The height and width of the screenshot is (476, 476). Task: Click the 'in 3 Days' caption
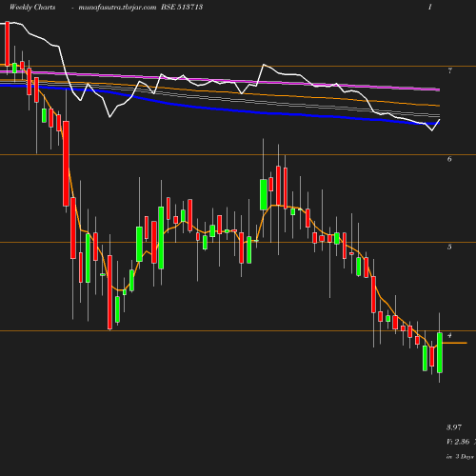coord(460,457)
